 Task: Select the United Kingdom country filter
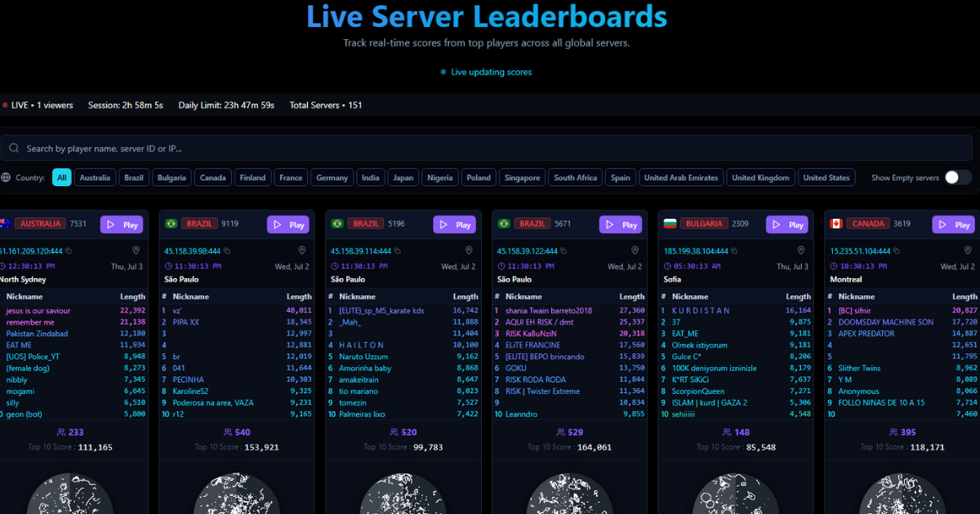[x=760, y=177]
